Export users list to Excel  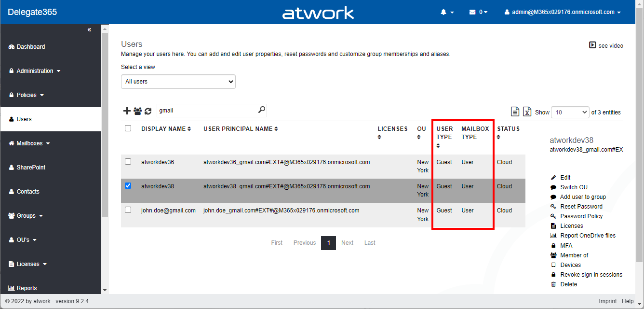click(x=527, y=112)
